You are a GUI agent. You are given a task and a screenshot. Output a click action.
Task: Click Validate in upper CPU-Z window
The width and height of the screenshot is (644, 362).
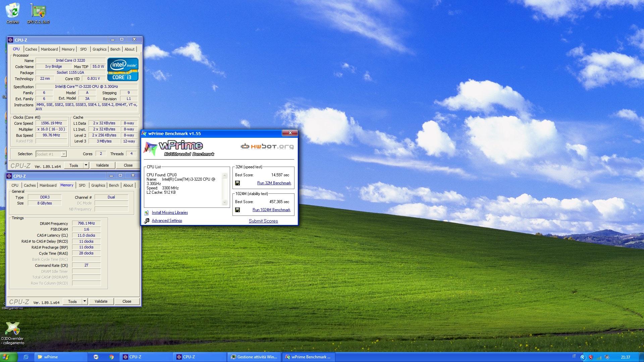click(102, 165)
